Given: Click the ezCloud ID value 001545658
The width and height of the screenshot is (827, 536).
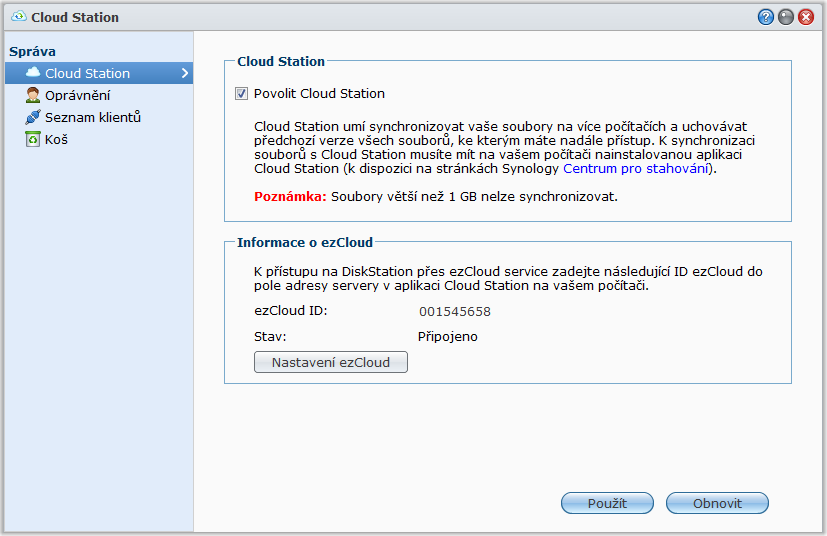Looking at the screenshot, I should coord(455,311).
